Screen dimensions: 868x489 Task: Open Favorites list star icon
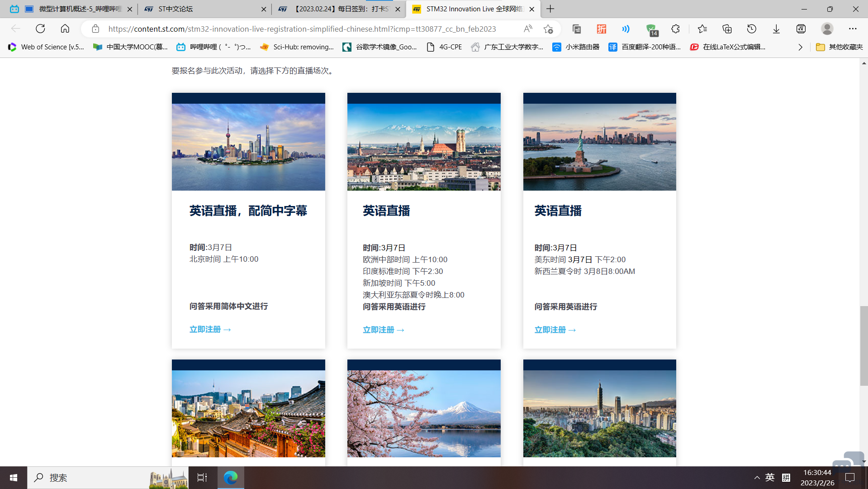click(x=702, y=29)
